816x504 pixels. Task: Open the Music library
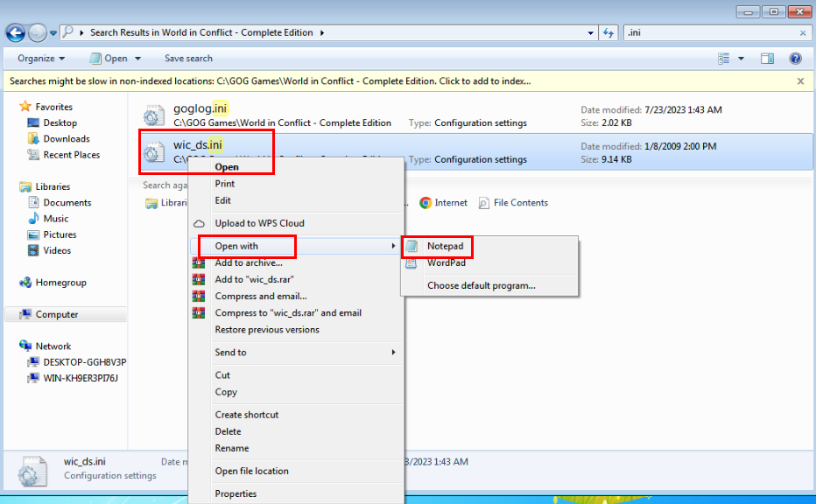(56, 219)
